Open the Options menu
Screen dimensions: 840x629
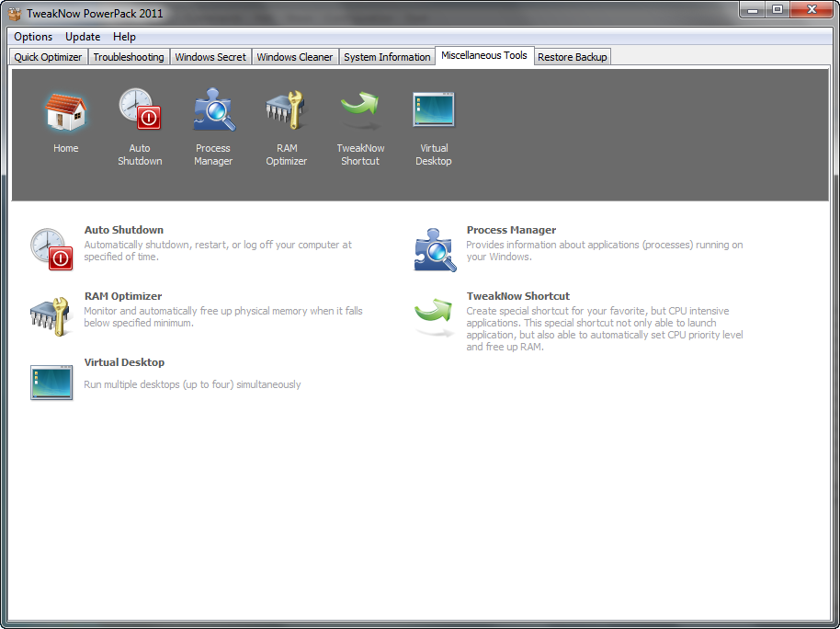pos(33,37)
